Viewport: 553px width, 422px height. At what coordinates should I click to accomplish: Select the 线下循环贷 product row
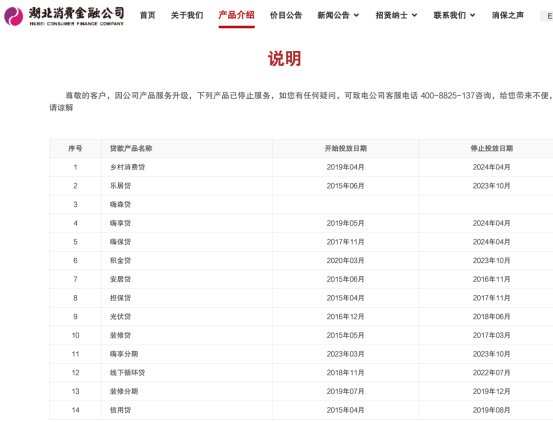tap(301, 373)
